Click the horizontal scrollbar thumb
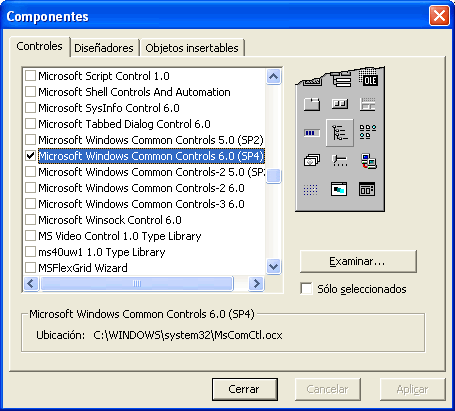The height and width of the screenshot is (411, 455). 137,284
